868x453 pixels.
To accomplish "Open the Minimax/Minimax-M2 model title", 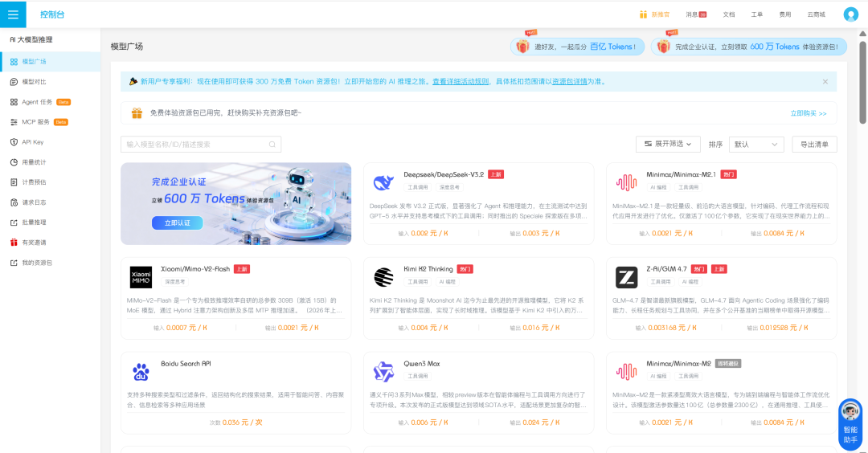I will pos(678,363).
